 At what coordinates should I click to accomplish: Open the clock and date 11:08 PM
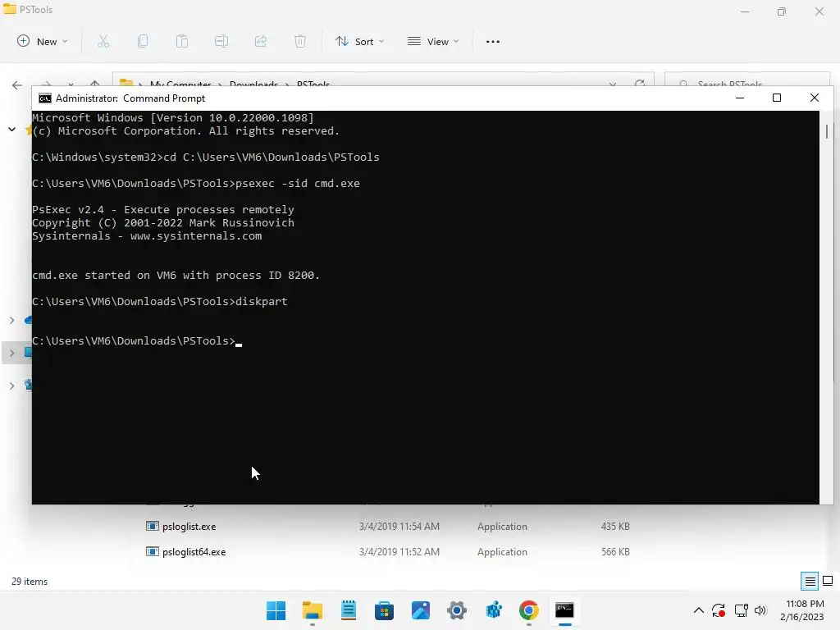tap(802, 610)
